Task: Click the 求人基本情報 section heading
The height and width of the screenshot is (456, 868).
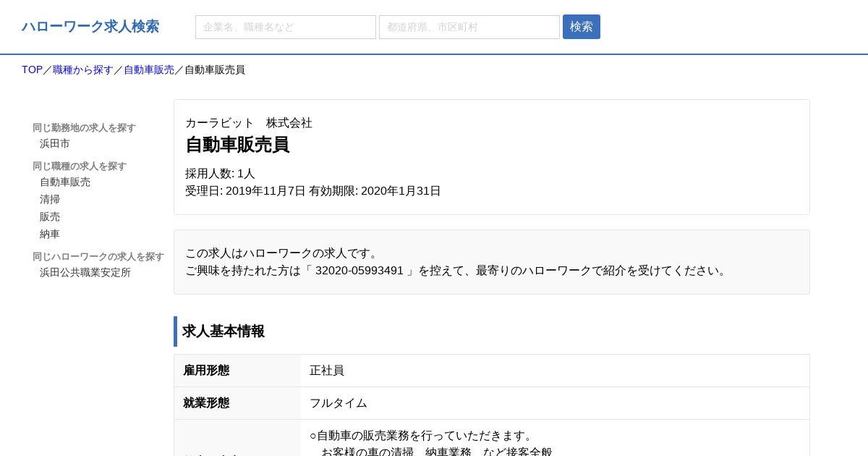Action: click(x=224, y=332)
